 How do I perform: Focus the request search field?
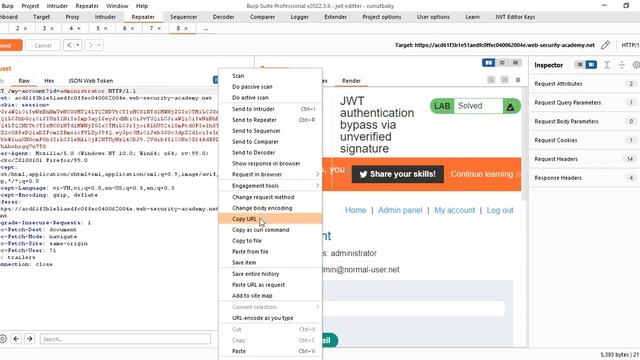[125, 339]
